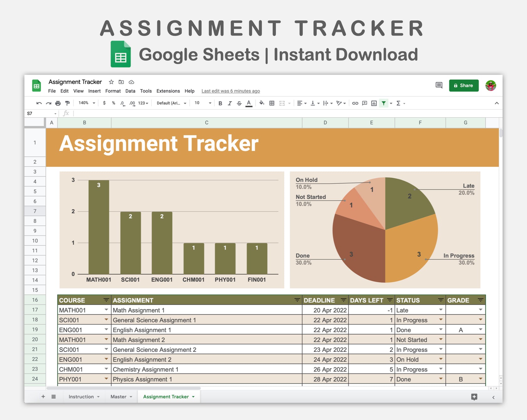Open the status dropdown for Math Assignment 1

tap(441, 310)
